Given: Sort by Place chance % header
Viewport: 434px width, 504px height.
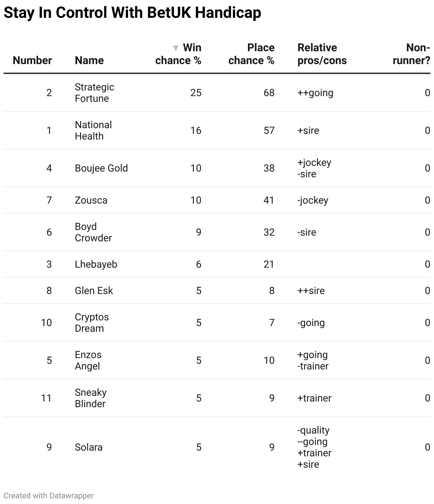Looking at the screenshot, I should point(251,54).
